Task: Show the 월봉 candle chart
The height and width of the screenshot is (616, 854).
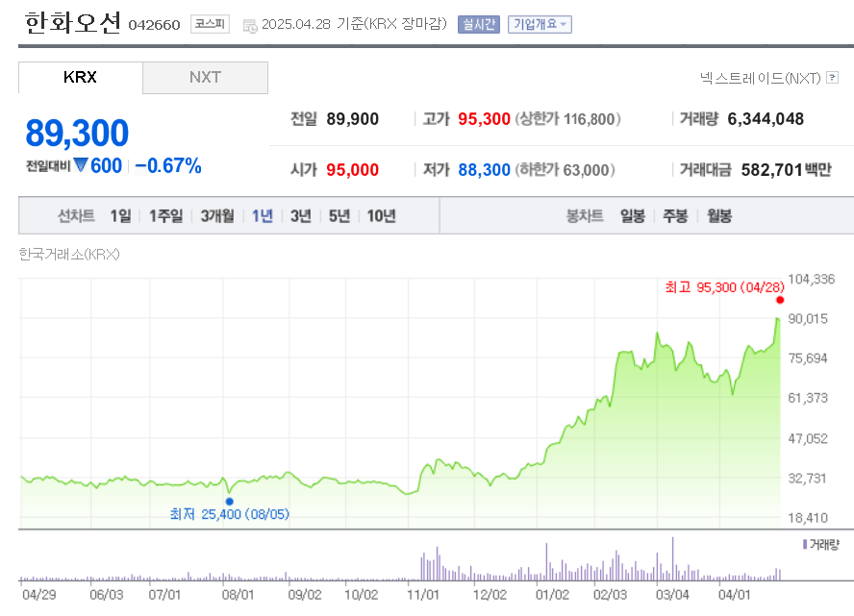Action: click(719, 216)
